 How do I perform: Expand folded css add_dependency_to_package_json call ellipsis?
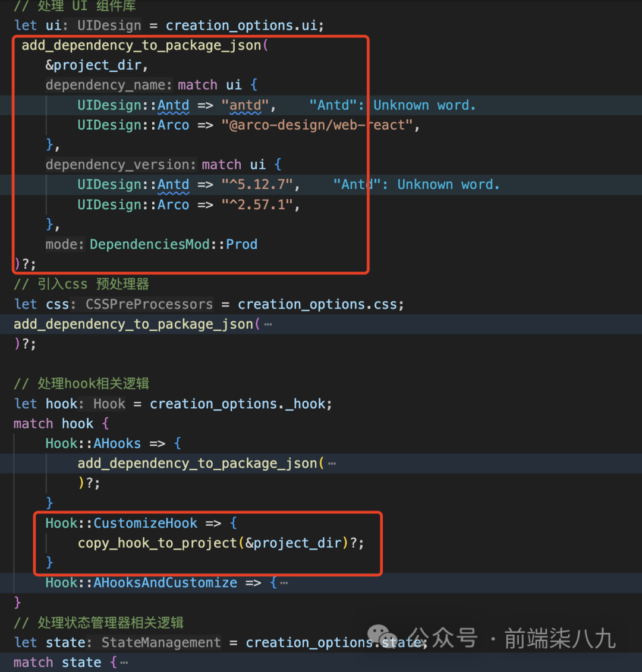tap(268, 324)
